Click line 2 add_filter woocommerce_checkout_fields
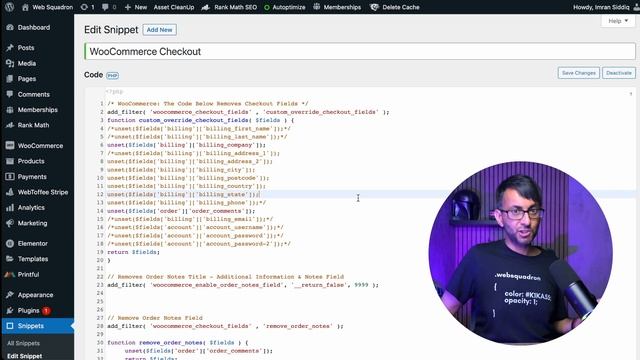640x360 pixels. point(248,112)
